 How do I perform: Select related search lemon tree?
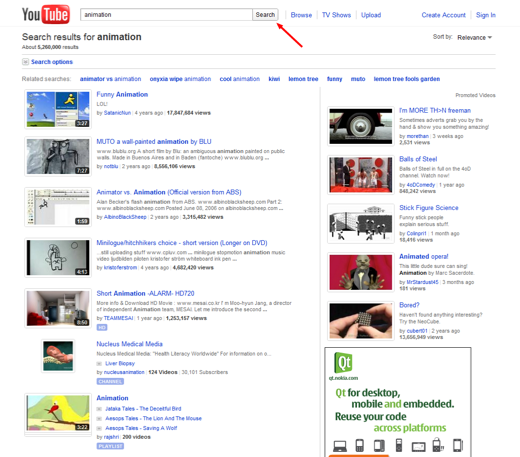pos(303,79)
